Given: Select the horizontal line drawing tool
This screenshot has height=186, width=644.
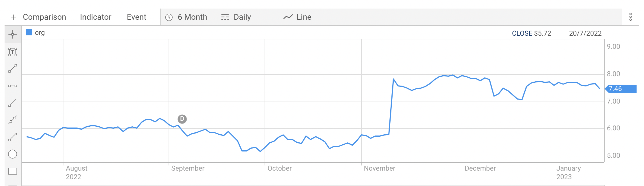Looking at the screenshot, I should [13, 86].
